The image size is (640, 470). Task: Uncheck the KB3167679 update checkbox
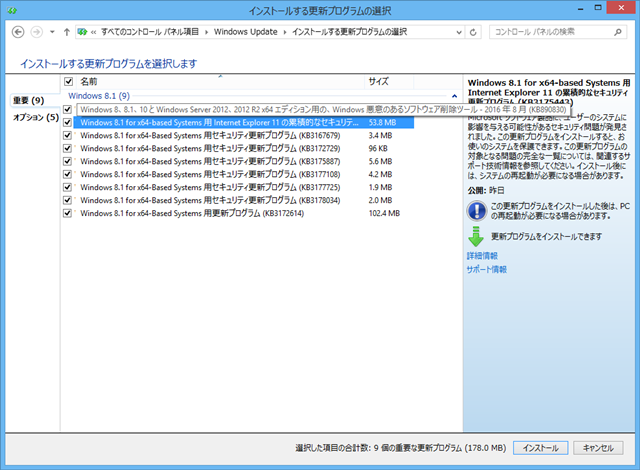pos(67,135)
